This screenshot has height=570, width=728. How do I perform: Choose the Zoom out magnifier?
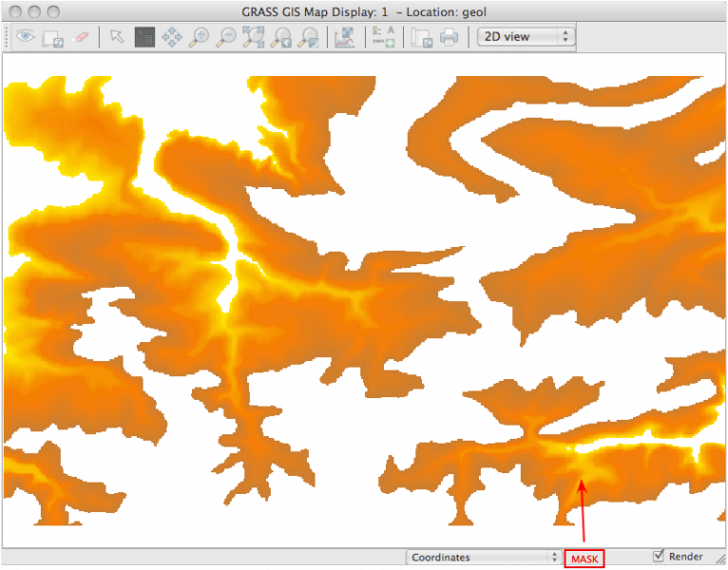(226, 37)
